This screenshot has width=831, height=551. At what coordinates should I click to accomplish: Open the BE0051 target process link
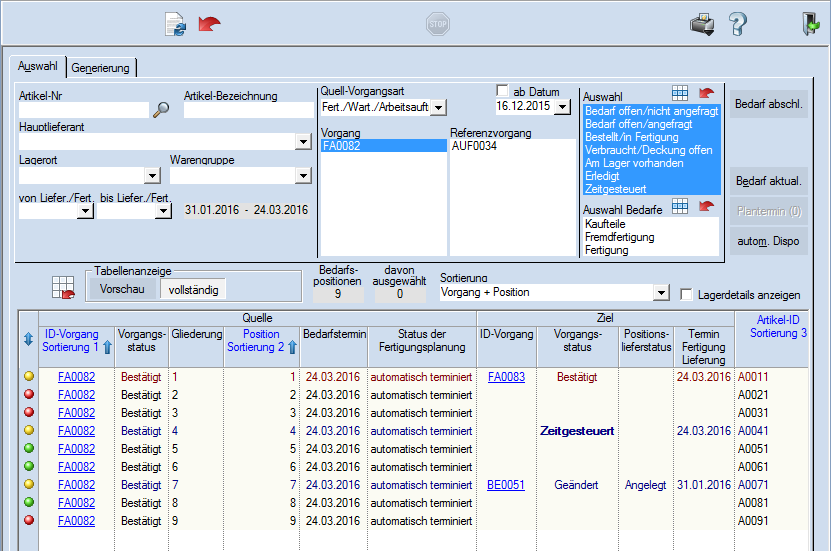[505, 484]
